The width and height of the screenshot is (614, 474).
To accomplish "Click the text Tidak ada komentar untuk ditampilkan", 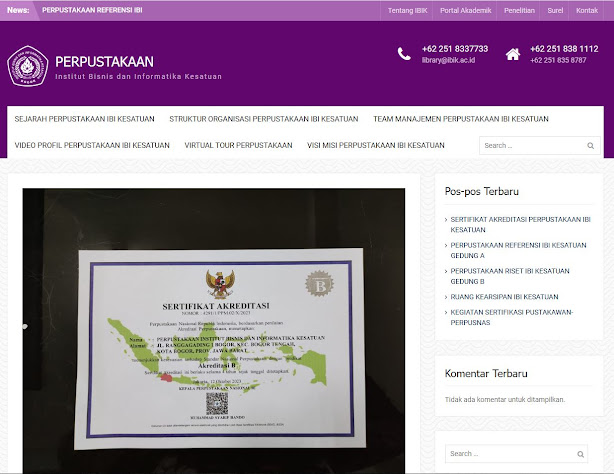I will (x=505, y=400).
